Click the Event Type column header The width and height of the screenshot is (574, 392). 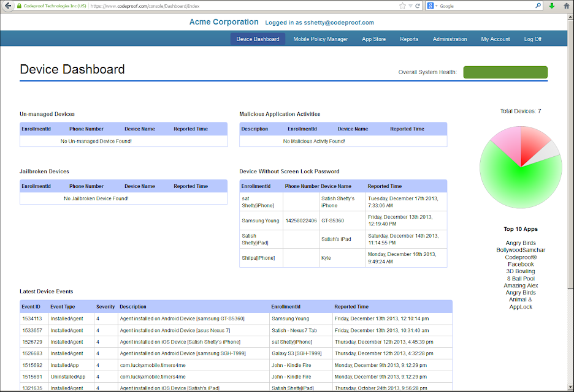pyautogui.click(x=63, y=307)
